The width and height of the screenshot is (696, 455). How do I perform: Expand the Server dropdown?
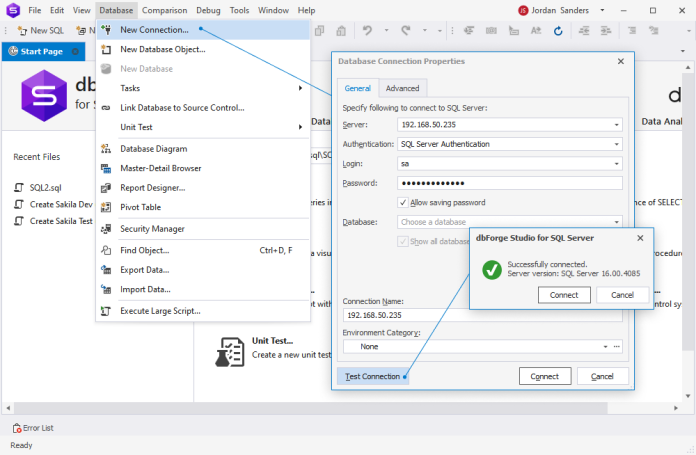[x=616, y=125]
